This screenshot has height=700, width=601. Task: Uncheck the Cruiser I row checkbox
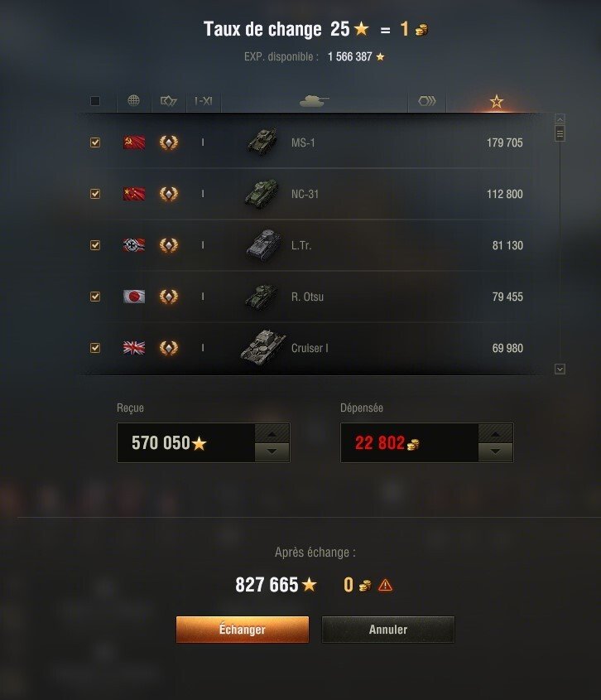95,348
